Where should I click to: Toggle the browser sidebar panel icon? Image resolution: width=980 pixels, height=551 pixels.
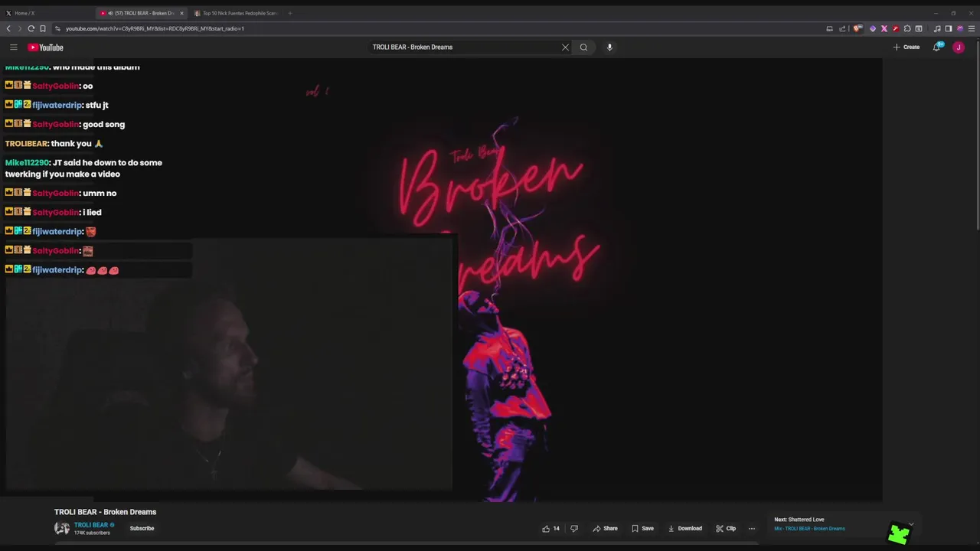point(949,28)
